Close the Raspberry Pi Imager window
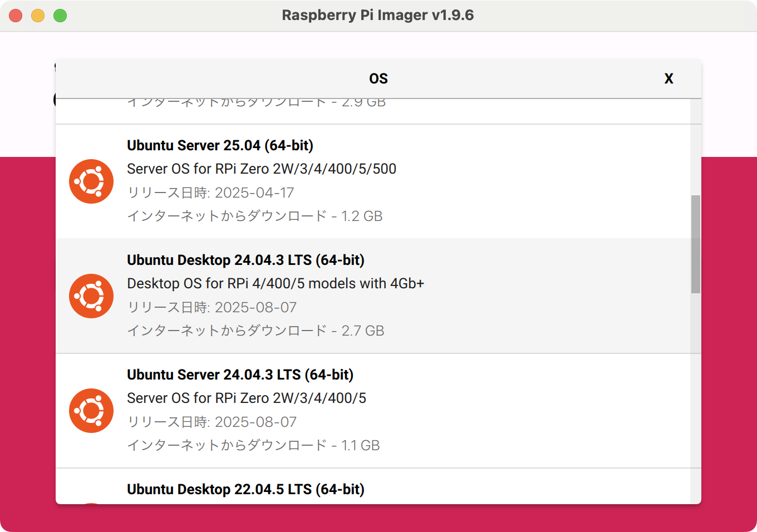This screenshot has height=532, width=757. tap(16, 16)
